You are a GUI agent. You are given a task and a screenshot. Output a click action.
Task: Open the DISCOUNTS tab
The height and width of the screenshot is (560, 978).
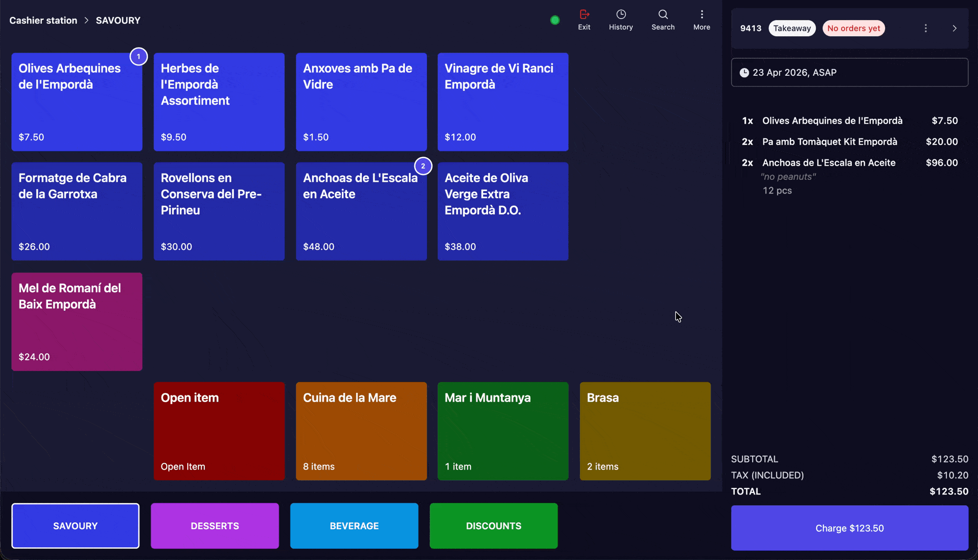(x=493, y=525)
